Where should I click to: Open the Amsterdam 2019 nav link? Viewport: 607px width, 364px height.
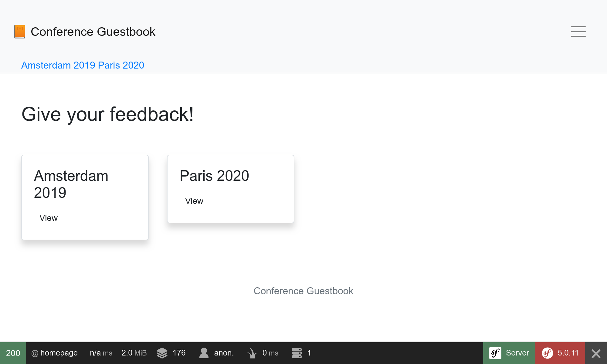[x=58, y=65]
